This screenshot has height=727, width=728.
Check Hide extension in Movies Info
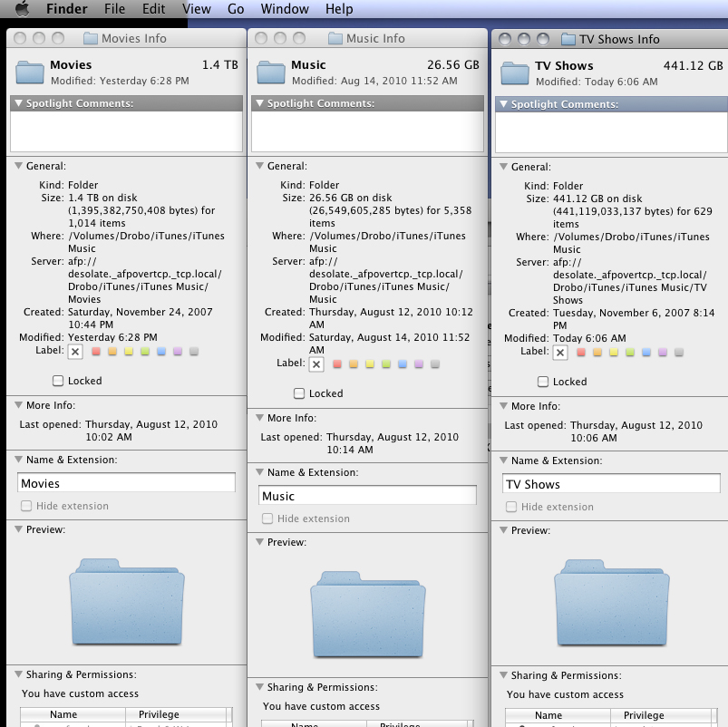pyautogui.click(x=26, y=506)
